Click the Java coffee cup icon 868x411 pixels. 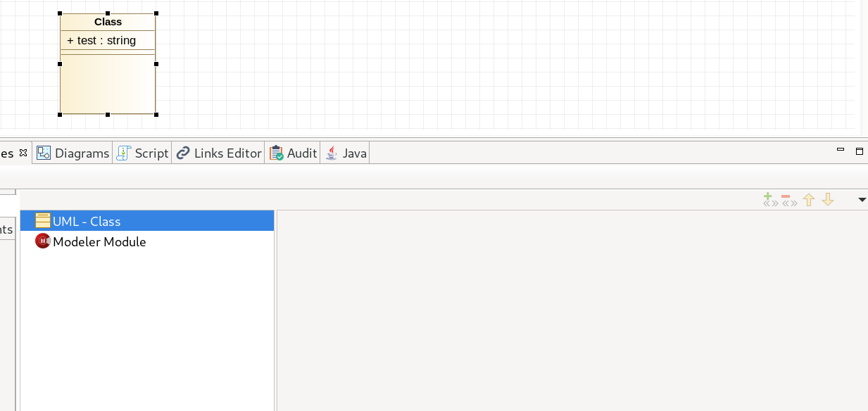[x=331, y=153]
